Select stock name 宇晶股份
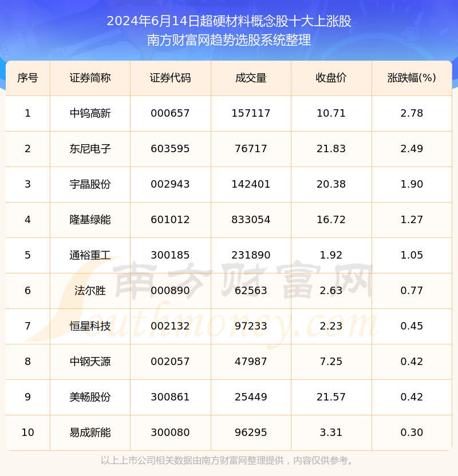 coord(90,184)
